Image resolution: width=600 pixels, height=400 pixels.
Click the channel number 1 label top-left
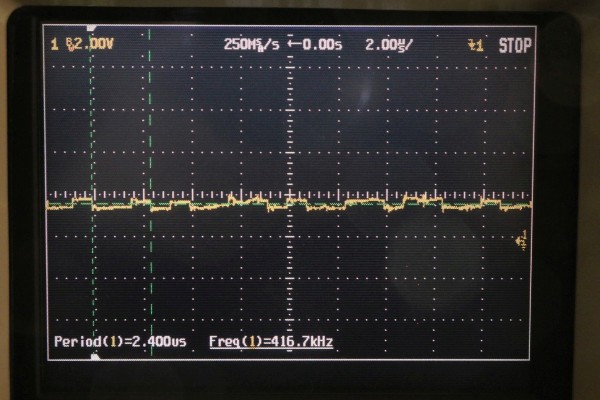click(x=54, y=44)
